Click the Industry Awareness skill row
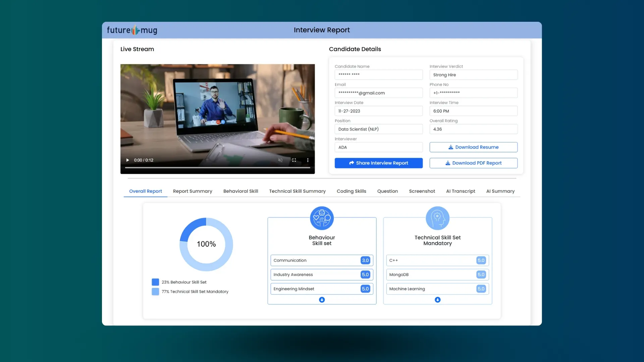Screen dimensions: 644x362 322,275
